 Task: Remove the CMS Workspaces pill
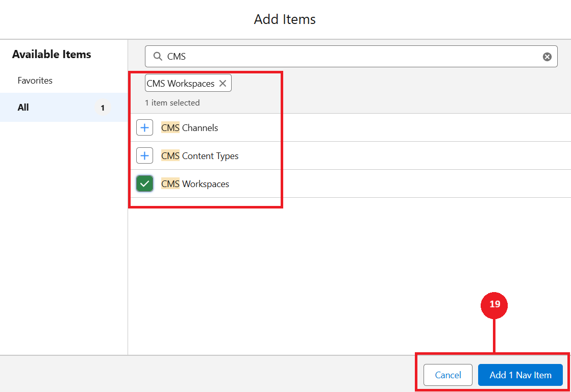tap(223, 84)
